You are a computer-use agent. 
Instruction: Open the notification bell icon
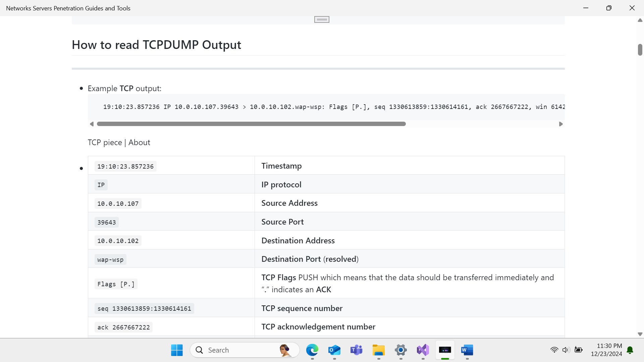630,350
